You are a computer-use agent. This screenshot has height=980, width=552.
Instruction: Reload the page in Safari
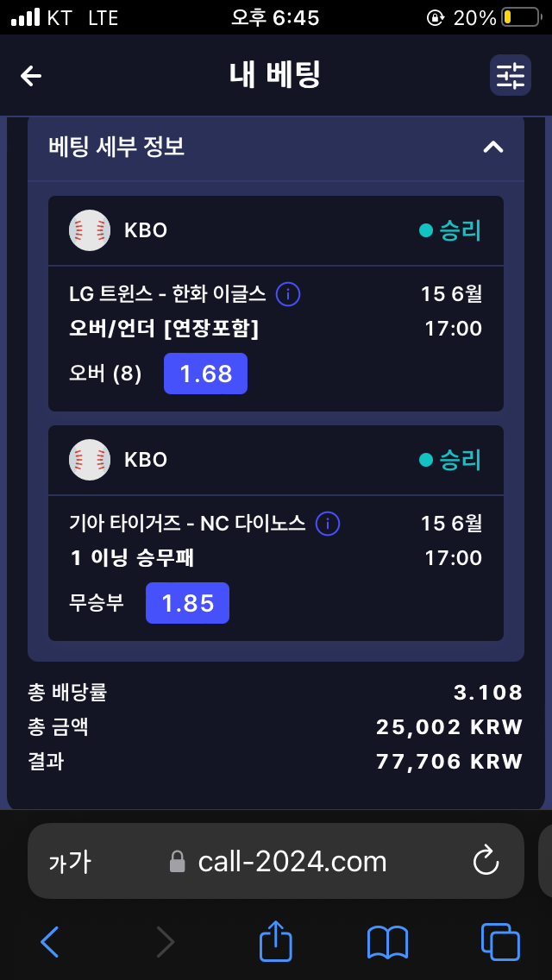(486, 861)
